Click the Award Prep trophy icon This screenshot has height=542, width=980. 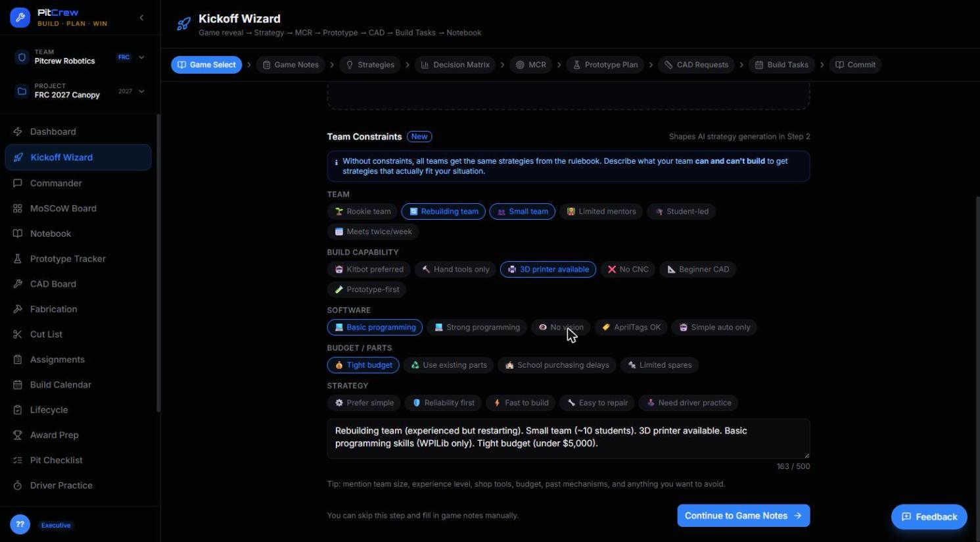pos(18,435)
